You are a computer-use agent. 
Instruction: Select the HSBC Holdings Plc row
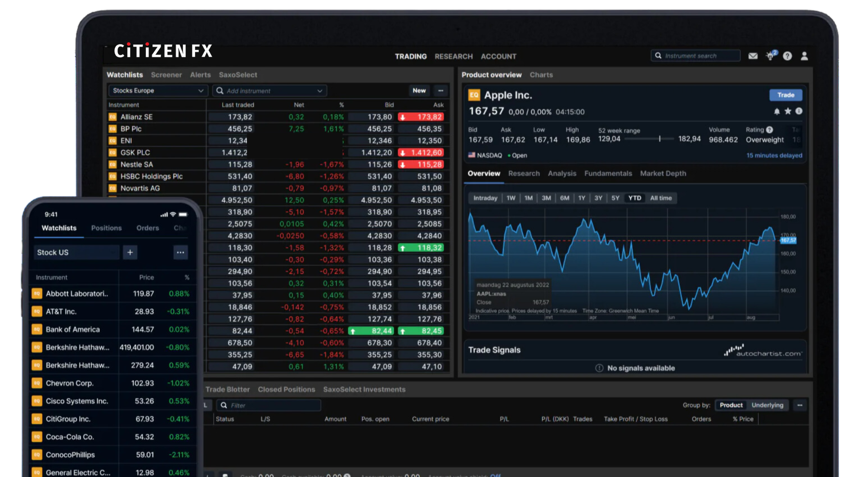pyautogui.click(x=279, y=177)
